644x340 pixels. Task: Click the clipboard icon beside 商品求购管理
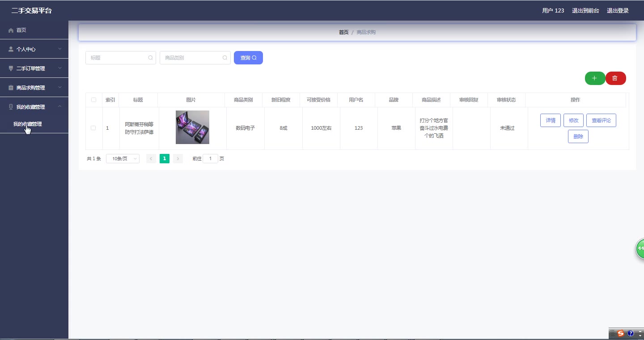tap(11, 88)
